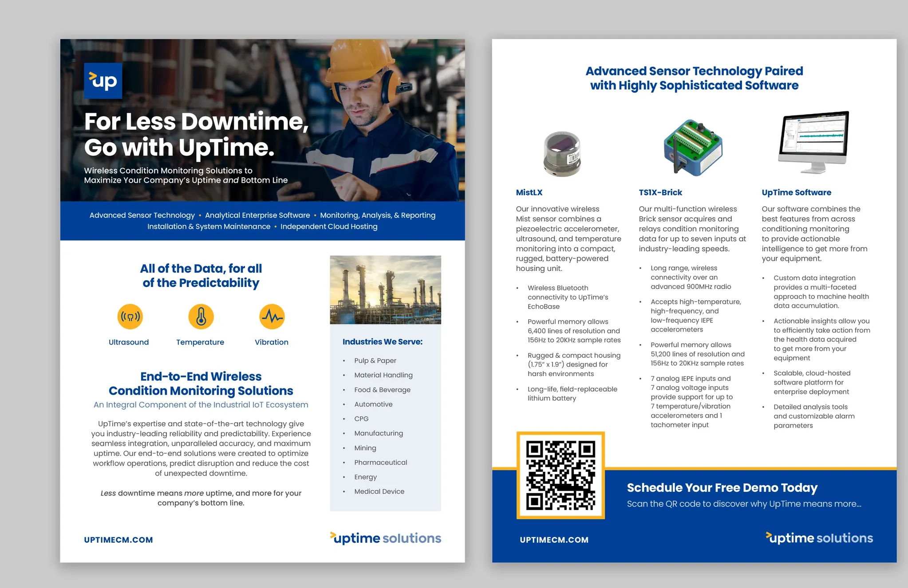The height and width of the screenshot is (588, 908).
Task: Click the uptime solutions logo on blue footer
Action: click(819, 538)
